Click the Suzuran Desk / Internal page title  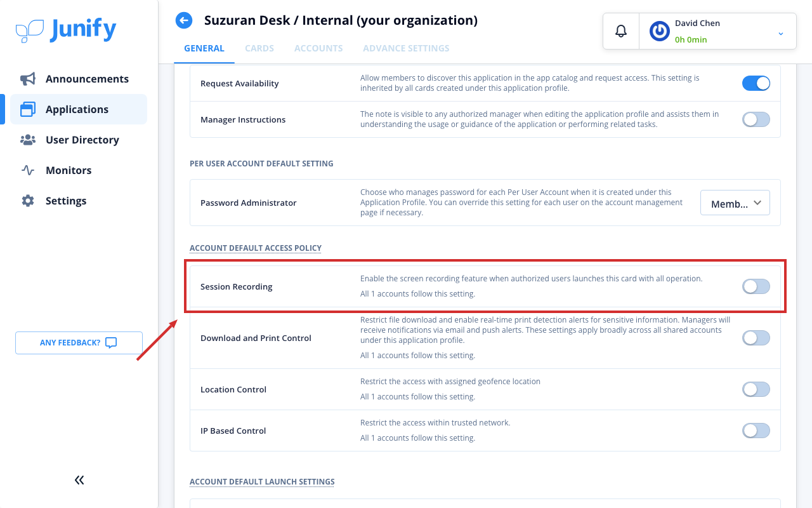(341, 20)
